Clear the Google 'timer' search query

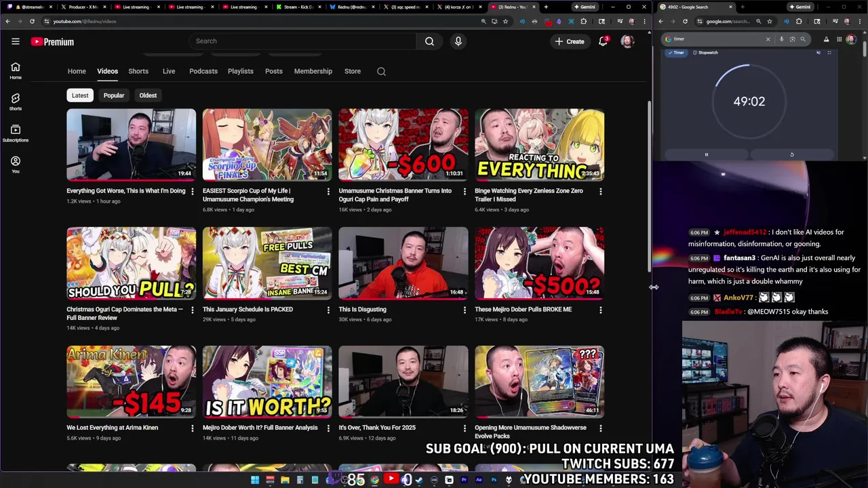pos(768,39)
